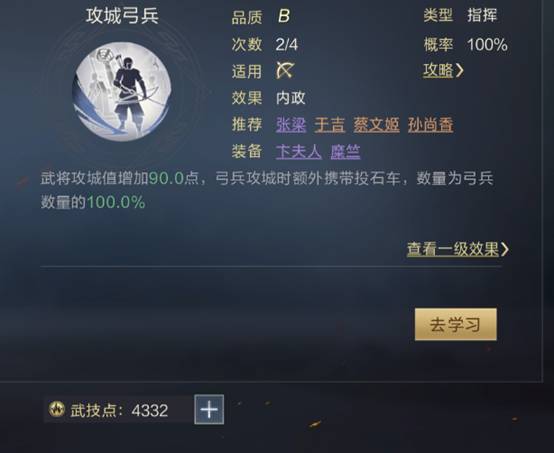The width and height of the screenshot is (554, 453).
Task: Tap the 攻城弓兵 skill title
Action: point(122,16)
